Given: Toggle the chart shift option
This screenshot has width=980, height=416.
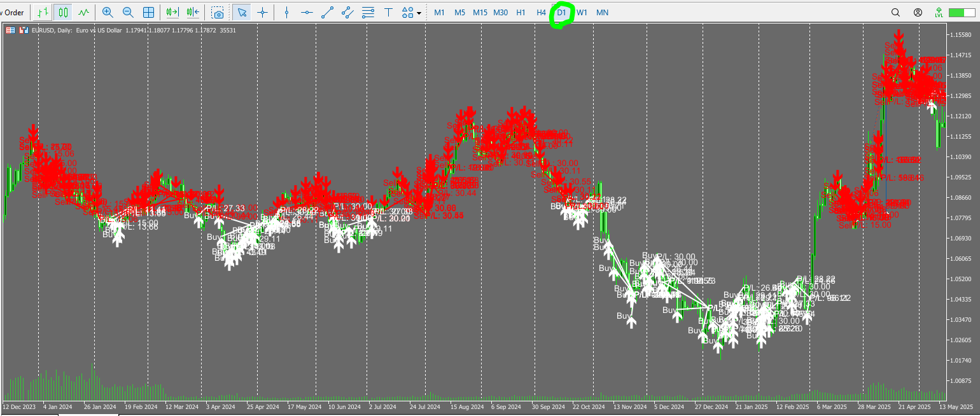Looking at the screenshot, I should [x=191, y=12].
